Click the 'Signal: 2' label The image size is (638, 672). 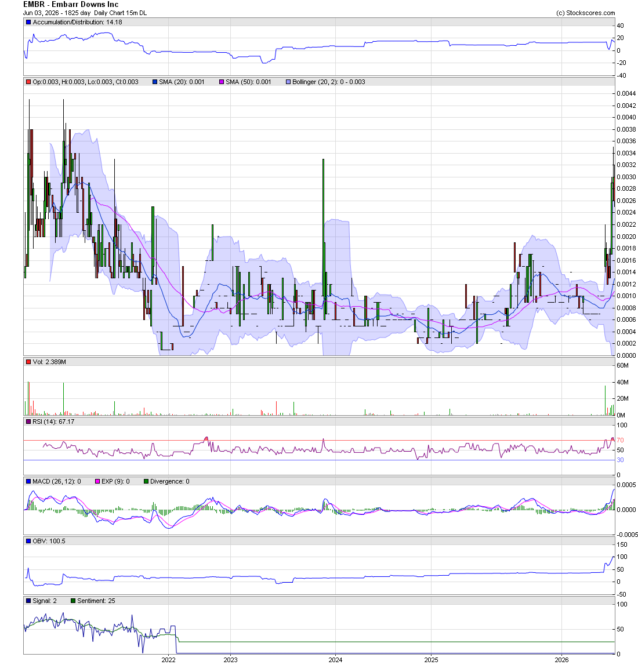[x=45, y=601]
